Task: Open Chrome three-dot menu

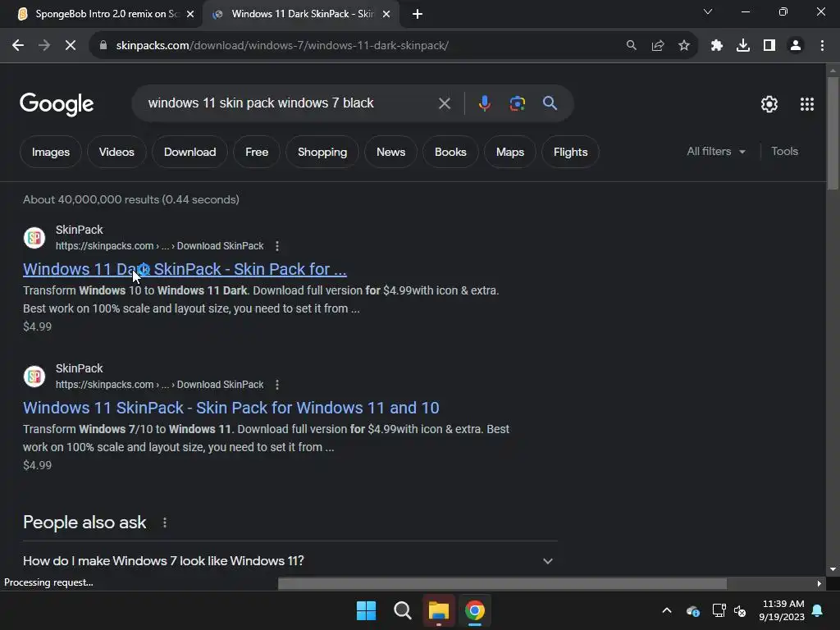Action: point(822,46)
